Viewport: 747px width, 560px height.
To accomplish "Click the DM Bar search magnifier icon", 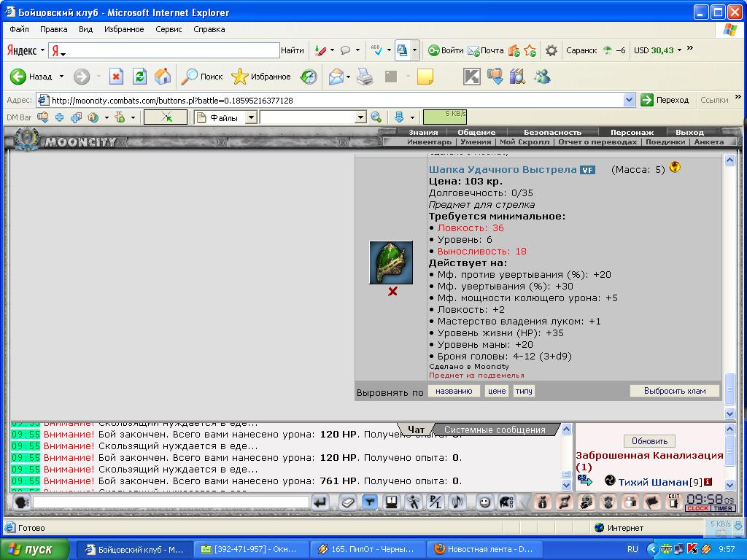I will coord(376,117).
